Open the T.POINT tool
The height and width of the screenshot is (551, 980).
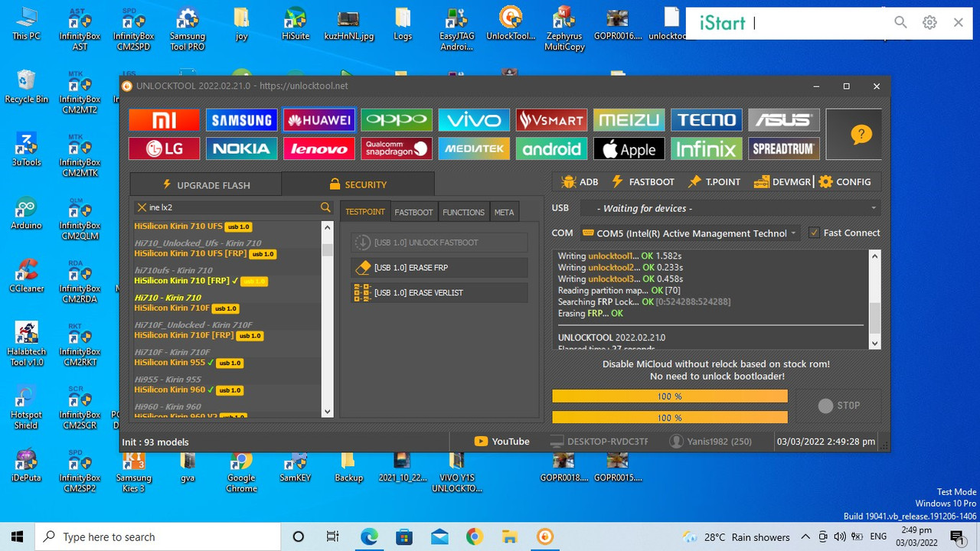pos(714,182)
